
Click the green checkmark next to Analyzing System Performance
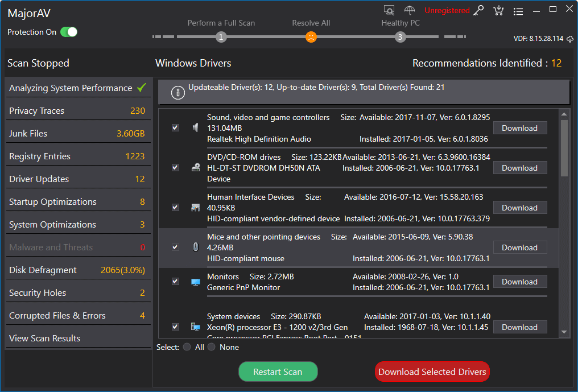142,88
